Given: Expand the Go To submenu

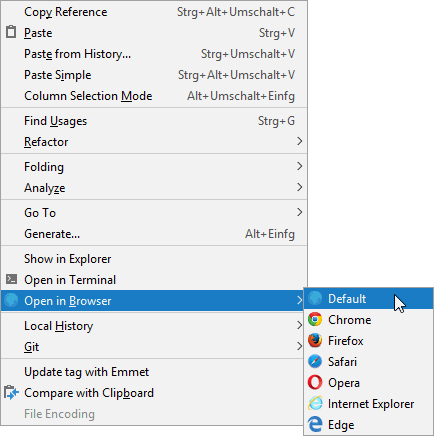Looking at the screenshot, I should pyautogui.click(x=154, y=212).
